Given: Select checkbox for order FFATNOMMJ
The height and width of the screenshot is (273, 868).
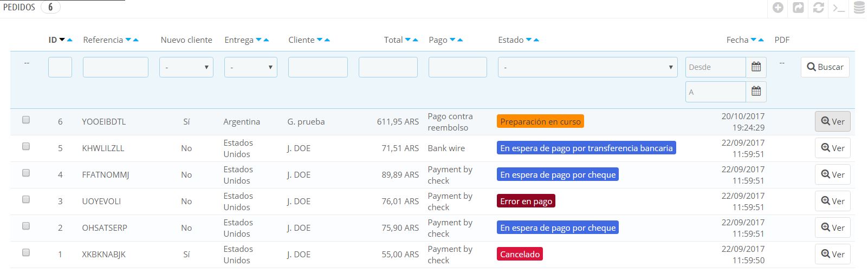Looking at the screenshot, I should point(26,173).
